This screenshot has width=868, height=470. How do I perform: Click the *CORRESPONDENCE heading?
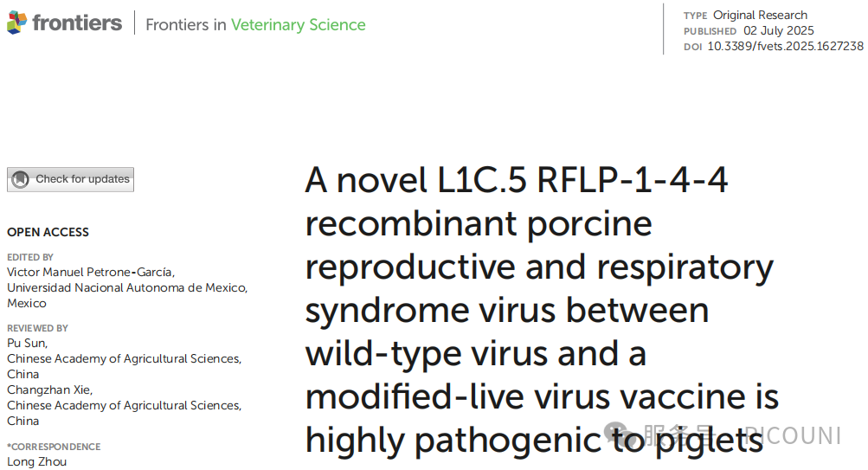(54, 447)
